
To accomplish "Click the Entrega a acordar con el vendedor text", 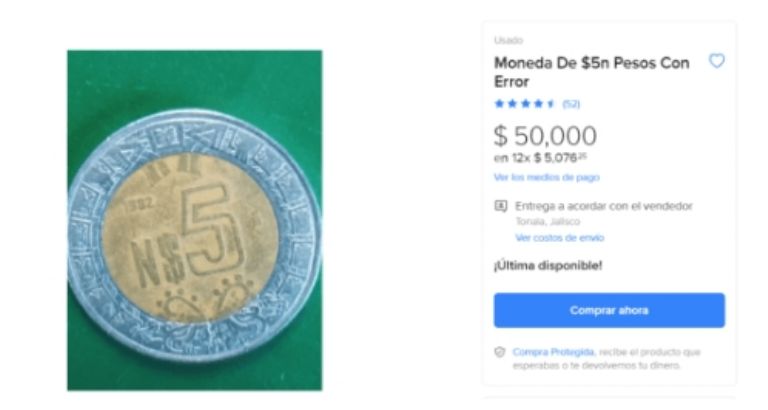I will [604, 206].
